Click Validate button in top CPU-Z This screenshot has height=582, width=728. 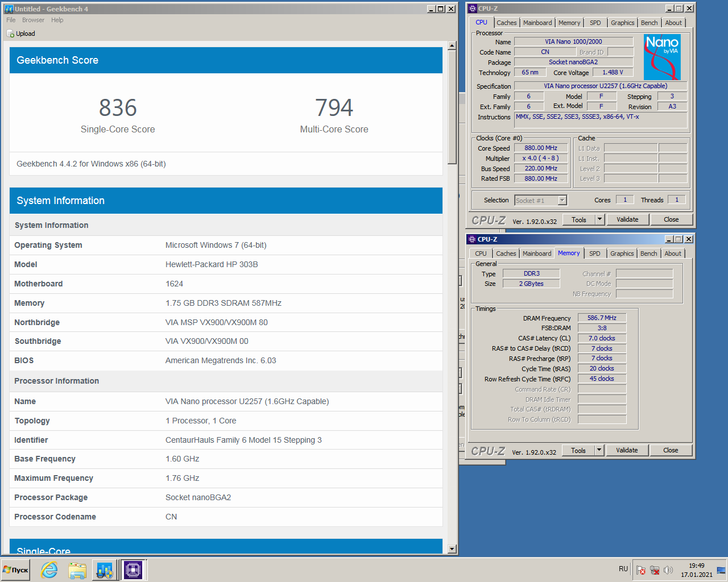pyautogui.click(x=627, y=219)
